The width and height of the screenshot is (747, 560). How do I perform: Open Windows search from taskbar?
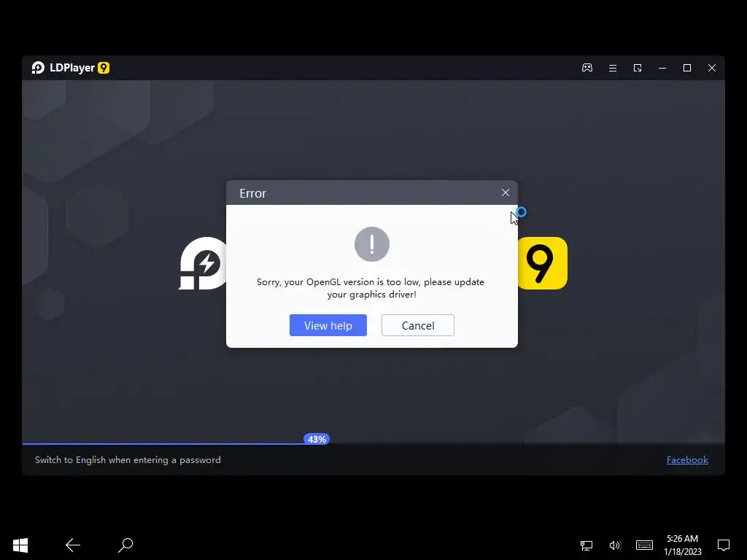click(125, 545)
